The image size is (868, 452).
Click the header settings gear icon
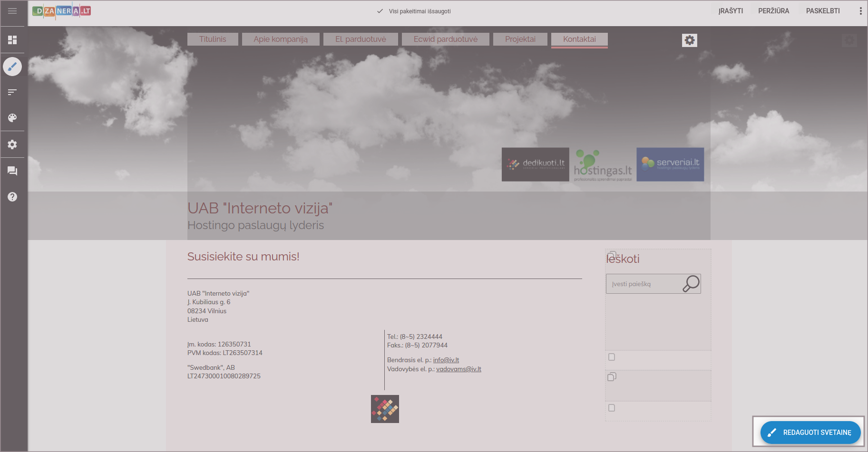click(x=689, y=40)
